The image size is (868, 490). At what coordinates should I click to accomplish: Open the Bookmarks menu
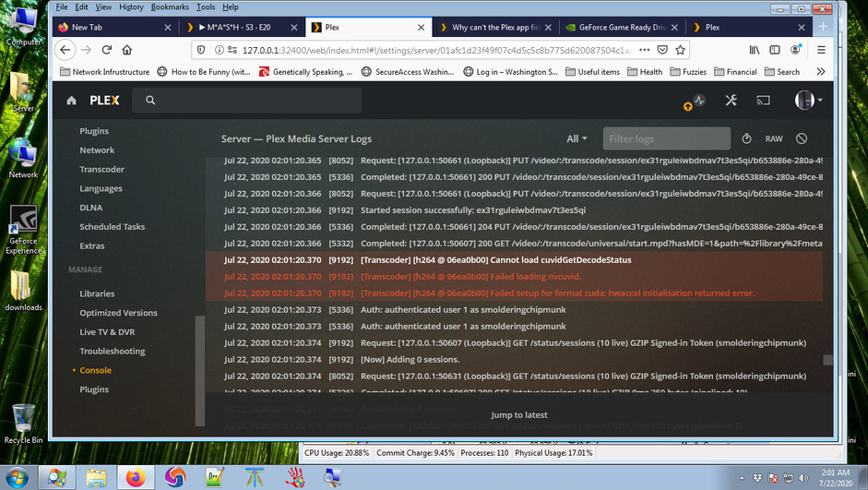click(170, 7)
